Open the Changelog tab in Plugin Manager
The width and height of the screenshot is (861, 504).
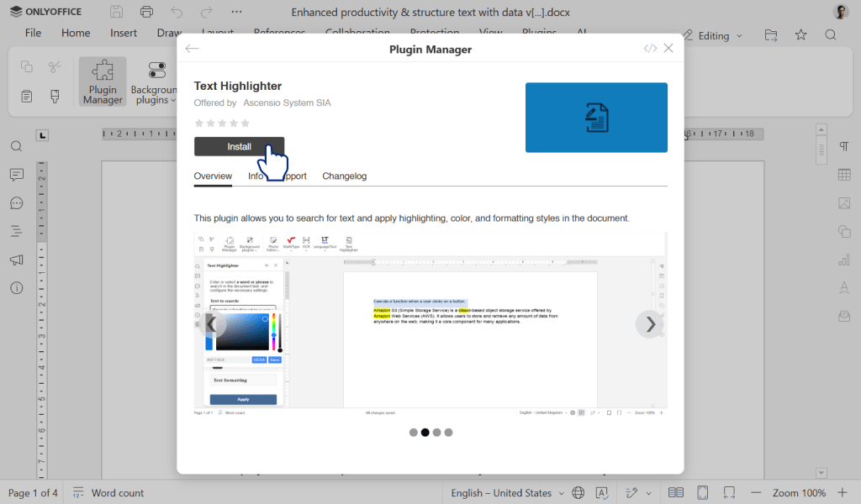(x=345, y=176)
